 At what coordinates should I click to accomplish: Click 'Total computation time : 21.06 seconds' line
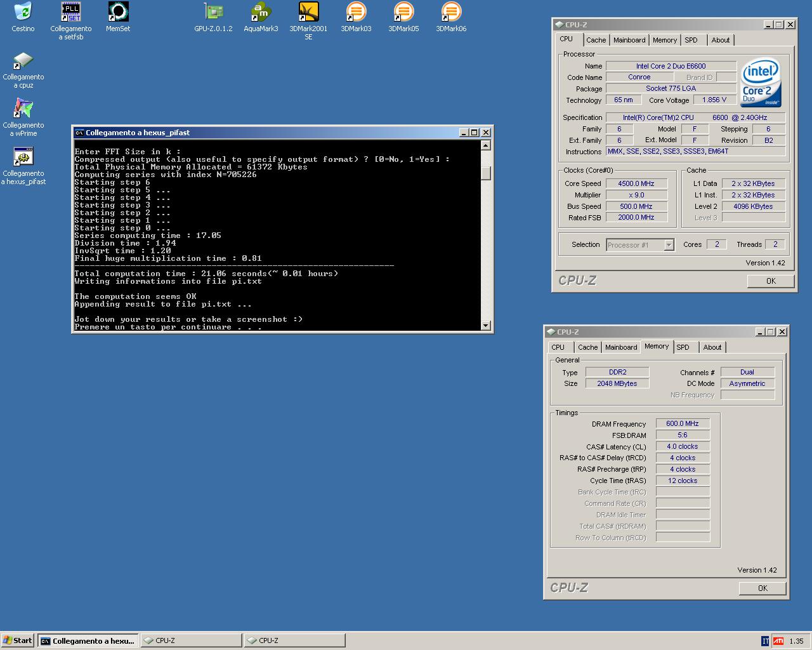[206, 274]
